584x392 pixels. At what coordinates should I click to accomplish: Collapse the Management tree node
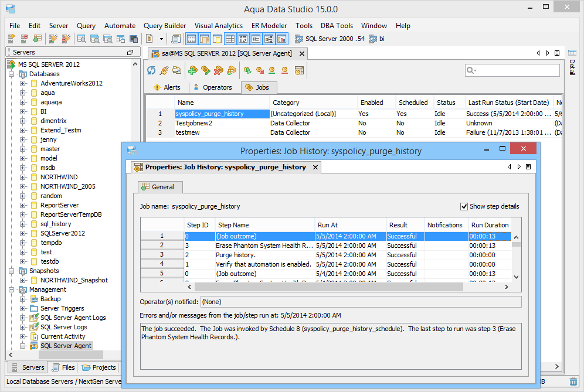tap(11, 289)
